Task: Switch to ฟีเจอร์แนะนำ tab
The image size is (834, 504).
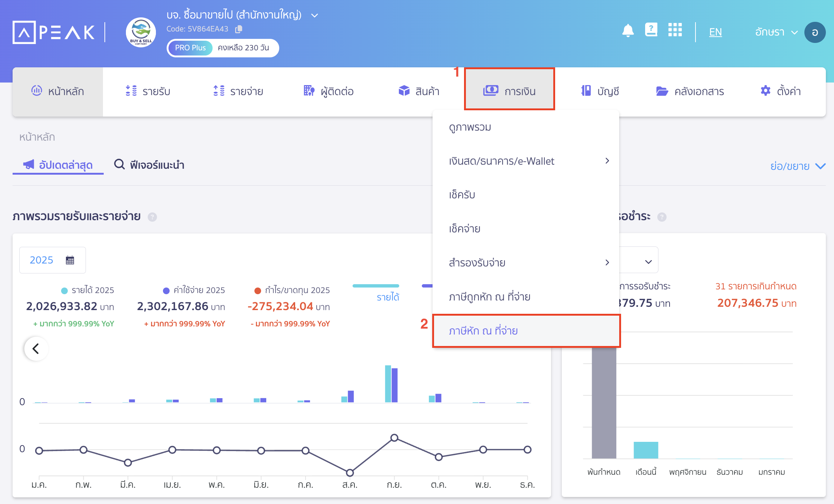Action: click(150, 165)
